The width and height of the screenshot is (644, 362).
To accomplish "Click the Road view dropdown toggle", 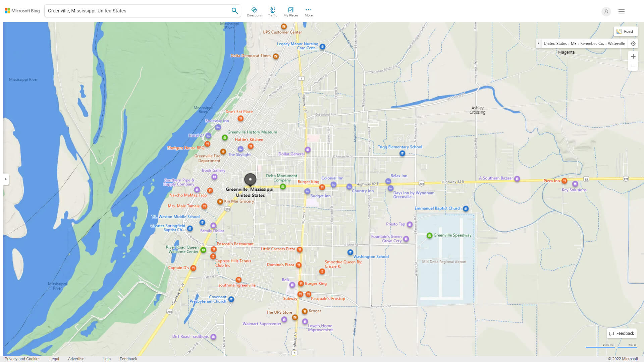I will (x=626, y=31).
